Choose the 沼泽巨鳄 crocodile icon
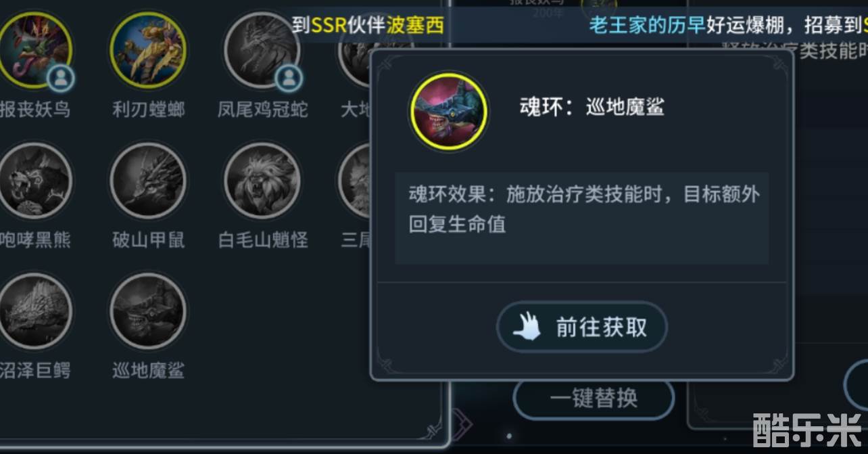Viewport: 868px width, 454px height. pos(34,311)
